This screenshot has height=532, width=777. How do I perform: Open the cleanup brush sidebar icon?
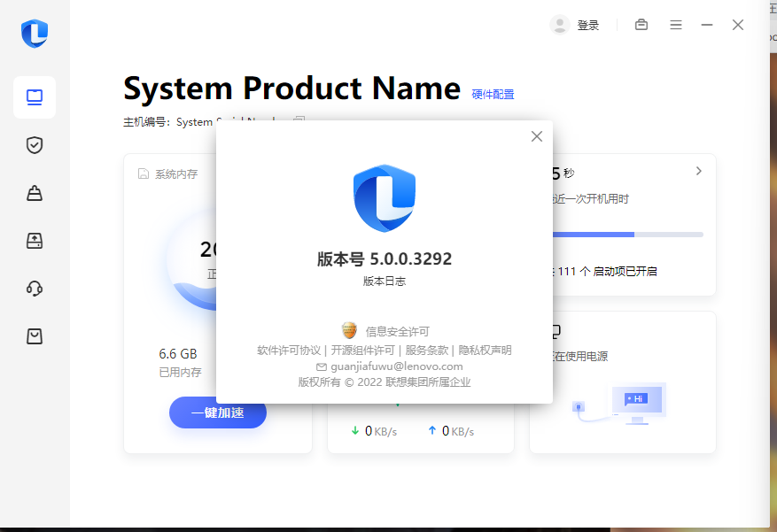pos(35,193)
